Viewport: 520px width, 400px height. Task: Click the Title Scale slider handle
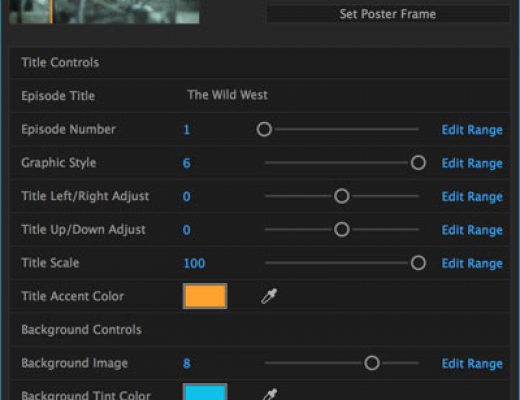pos(418,263)
